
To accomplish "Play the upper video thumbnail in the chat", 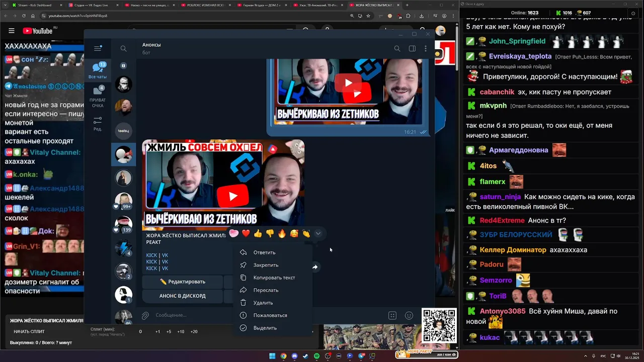I will 348,83.
